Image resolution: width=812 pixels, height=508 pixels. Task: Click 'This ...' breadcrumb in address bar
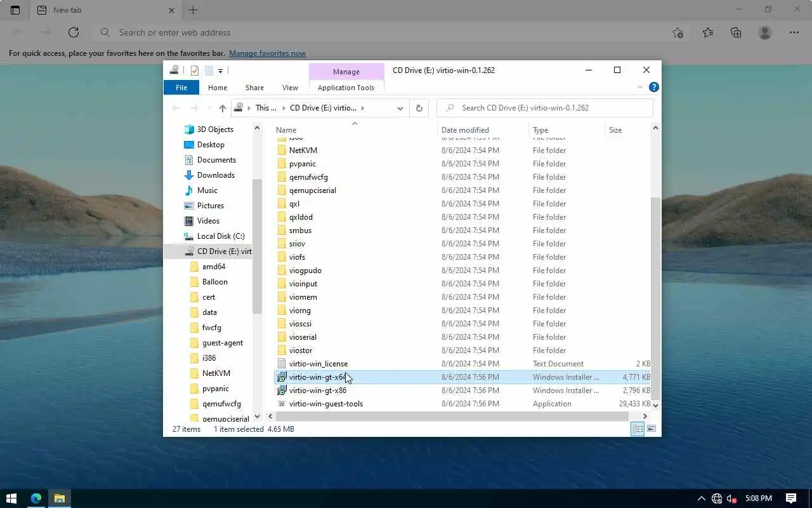point(266,108)
